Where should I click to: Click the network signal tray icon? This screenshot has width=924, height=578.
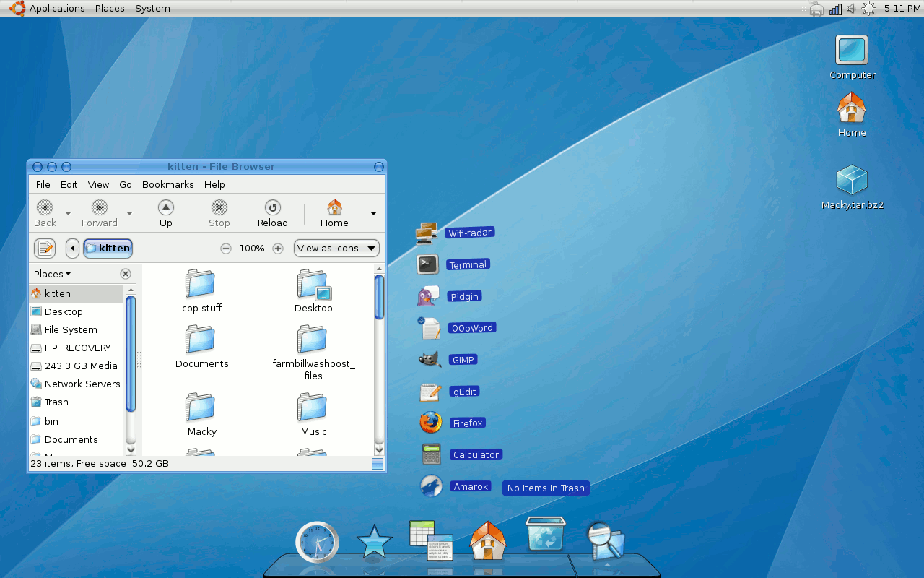pos(835,9)
